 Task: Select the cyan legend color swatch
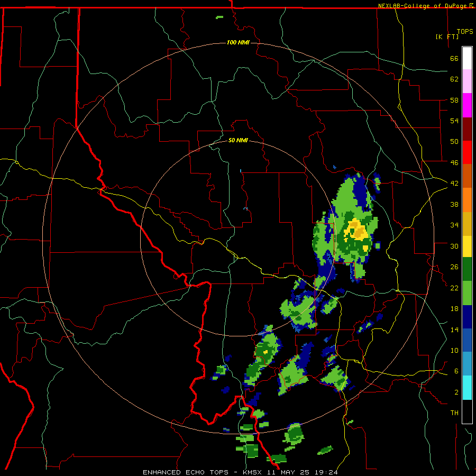click(x=467, y=388)
